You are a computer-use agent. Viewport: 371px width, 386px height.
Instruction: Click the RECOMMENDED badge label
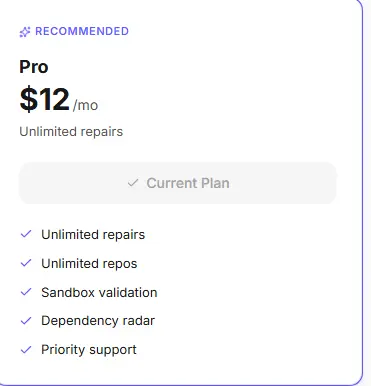82,31
